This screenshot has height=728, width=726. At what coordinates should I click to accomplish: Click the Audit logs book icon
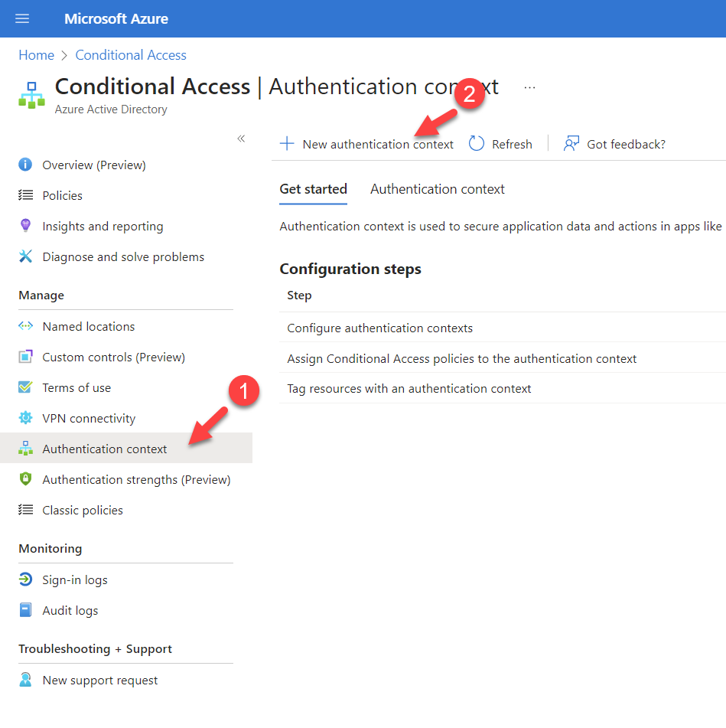coord(25,610)
